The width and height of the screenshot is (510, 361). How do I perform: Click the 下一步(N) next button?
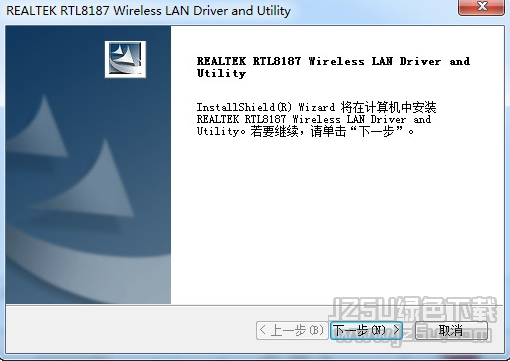[x=366, y=331]
